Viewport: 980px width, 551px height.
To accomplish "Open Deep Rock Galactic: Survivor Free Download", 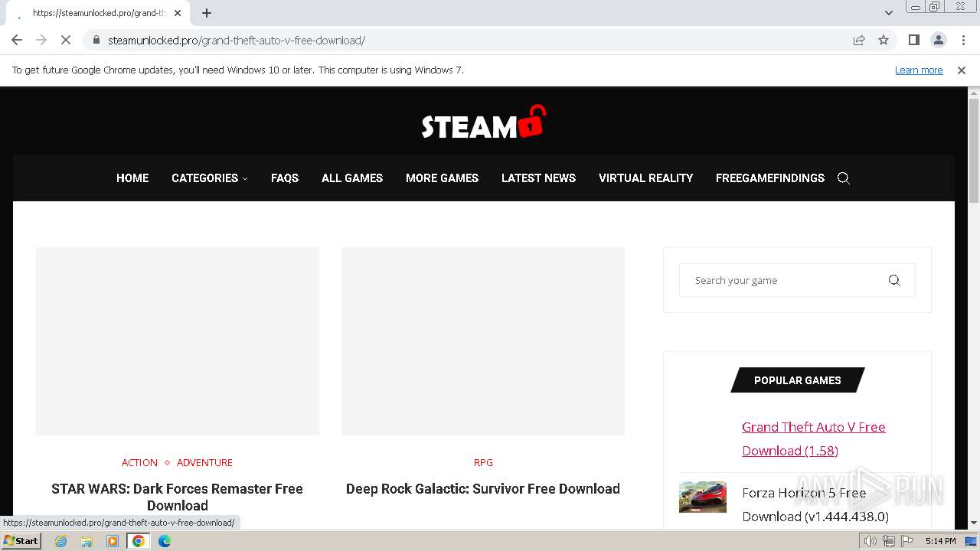I will point(483,488).
